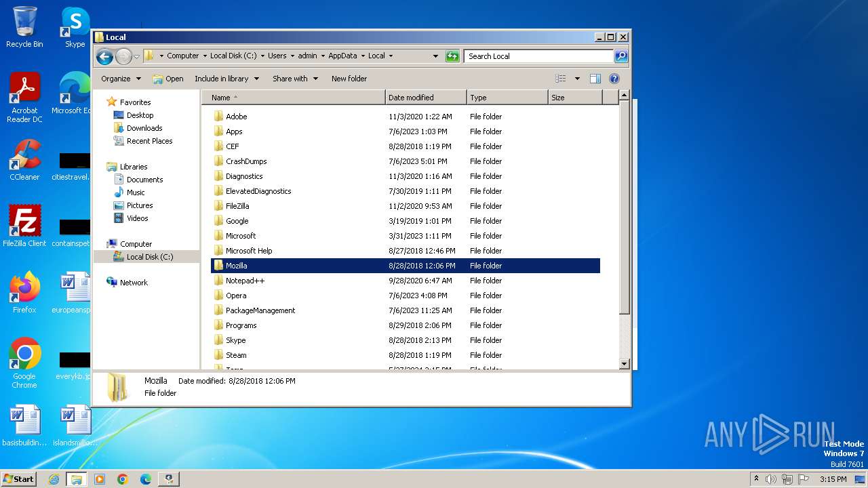Click the change view icon

point(561,79)
